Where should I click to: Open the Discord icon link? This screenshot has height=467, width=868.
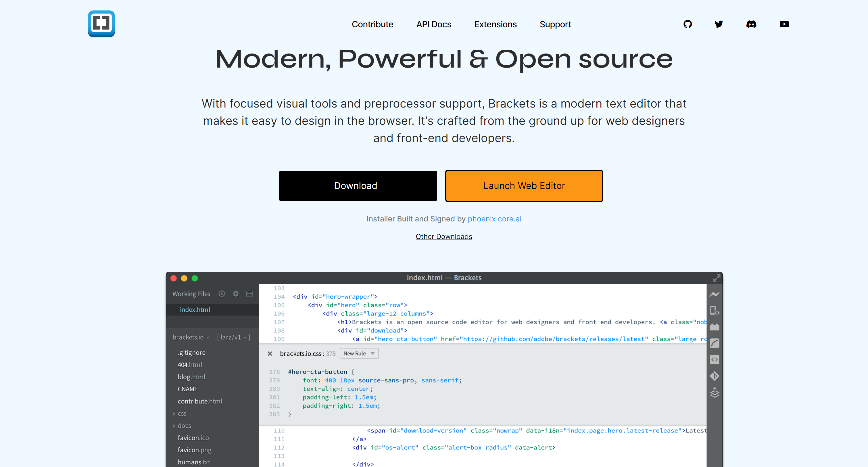(x=751, y=24)
